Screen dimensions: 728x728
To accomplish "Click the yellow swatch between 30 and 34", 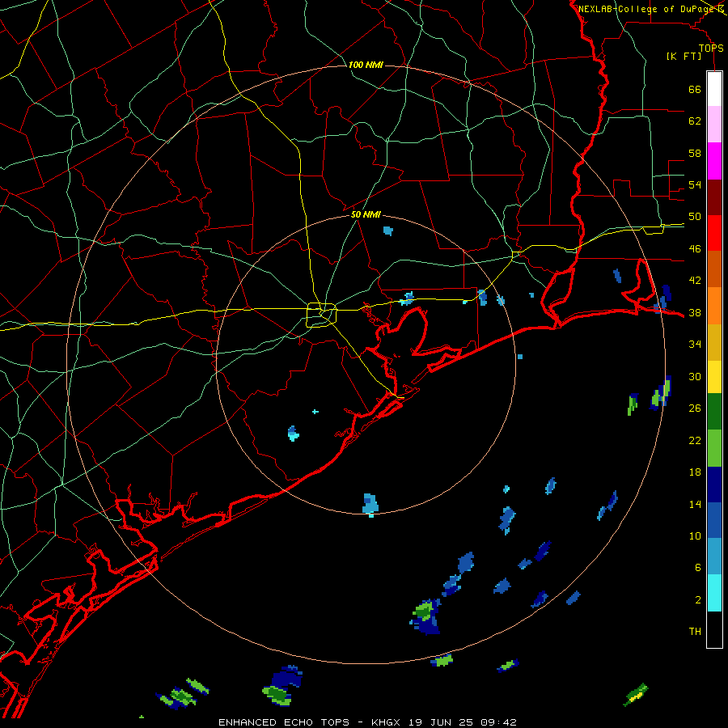I will tap(714, 376).
